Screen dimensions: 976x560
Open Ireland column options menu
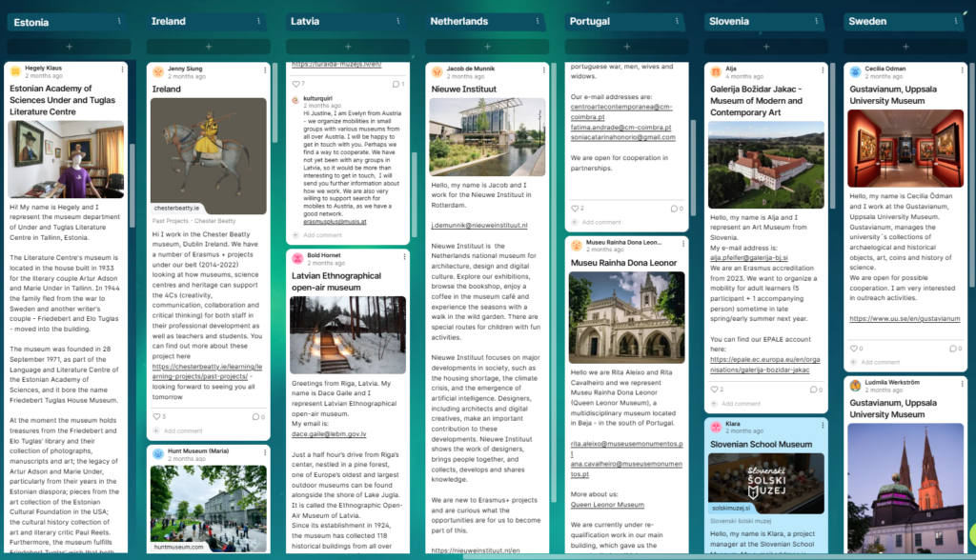(258, 21)
